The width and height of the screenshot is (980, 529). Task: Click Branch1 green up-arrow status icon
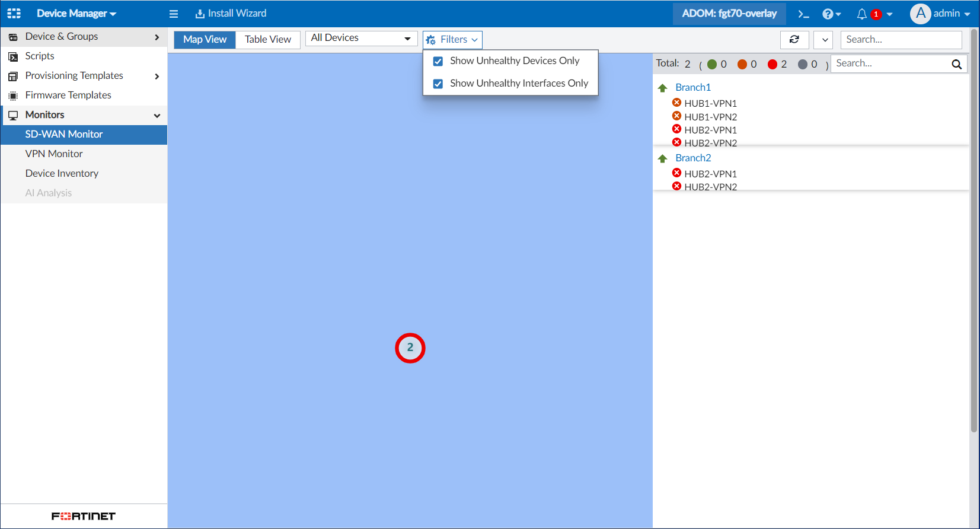coord(663,88)
